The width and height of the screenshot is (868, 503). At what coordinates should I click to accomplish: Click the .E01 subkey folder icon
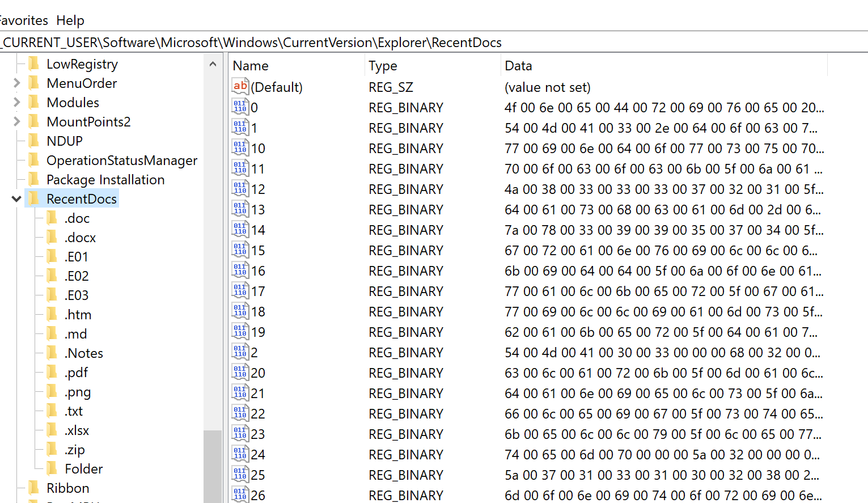(52, 256)
